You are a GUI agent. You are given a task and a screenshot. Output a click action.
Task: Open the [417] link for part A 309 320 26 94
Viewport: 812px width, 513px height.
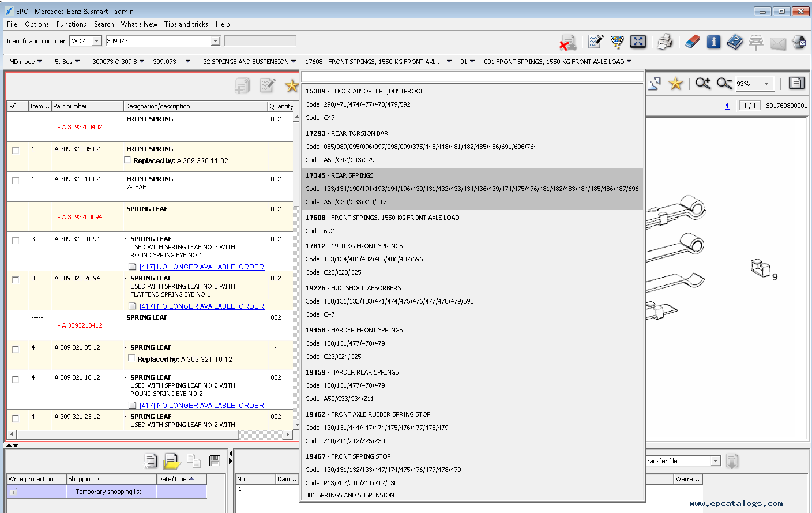click(202, 306)
